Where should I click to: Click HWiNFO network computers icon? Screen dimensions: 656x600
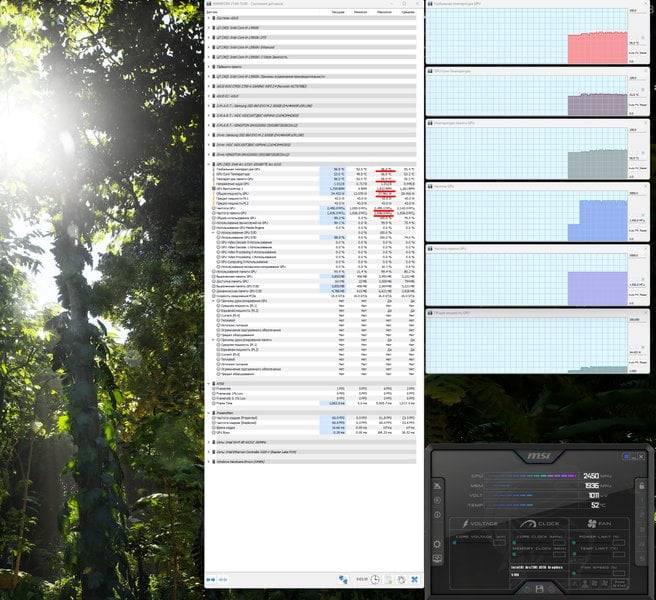[343, 579]
